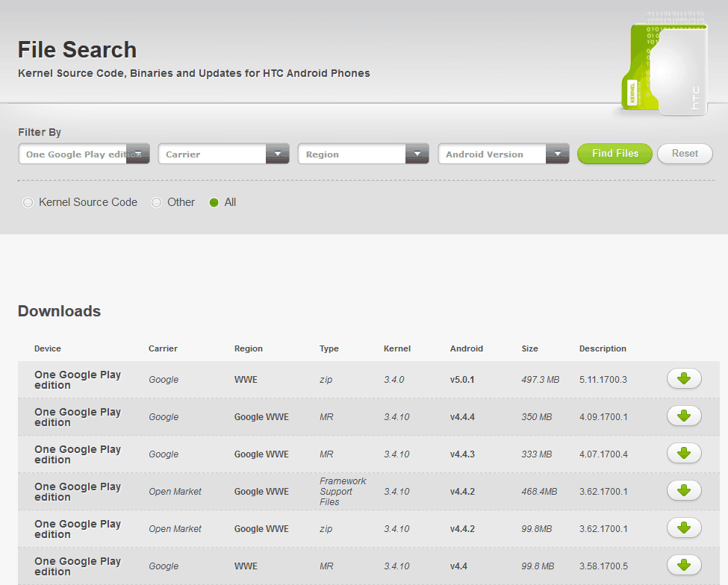Click the Reset button

(x=685, y=154)
